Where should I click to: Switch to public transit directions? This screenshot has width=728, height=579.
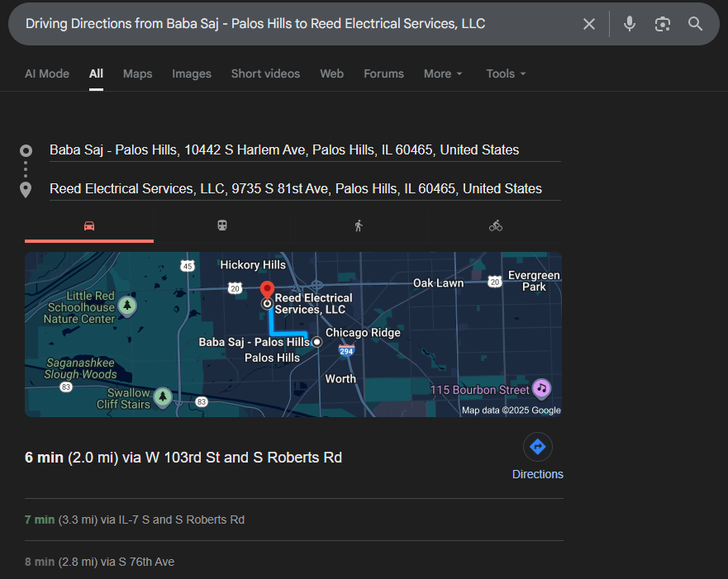tap(222, 225)
